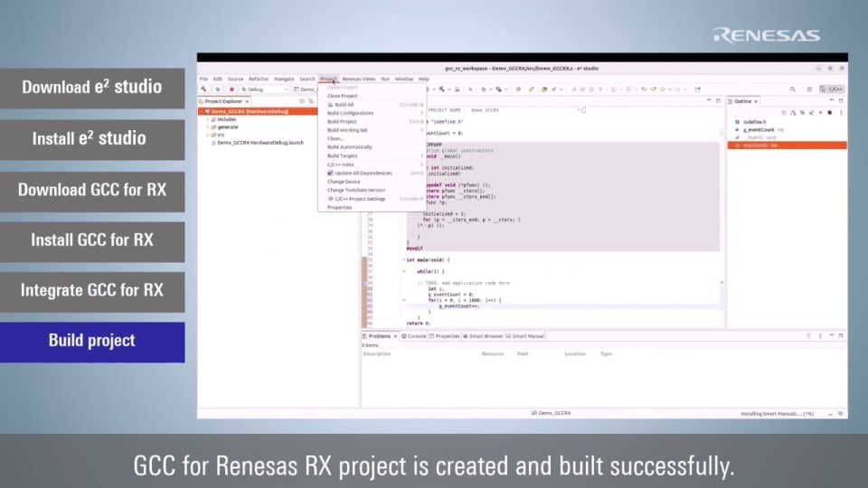
Task: Collapse the main function fold marker
Action: 403,259
